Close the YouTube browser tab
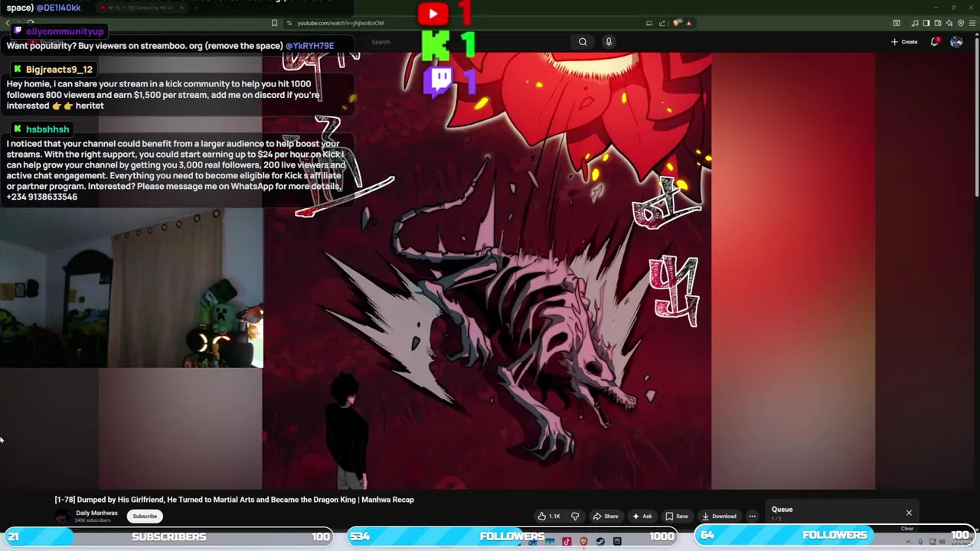Viewport: 980px width, 551px height. point(181,8)
